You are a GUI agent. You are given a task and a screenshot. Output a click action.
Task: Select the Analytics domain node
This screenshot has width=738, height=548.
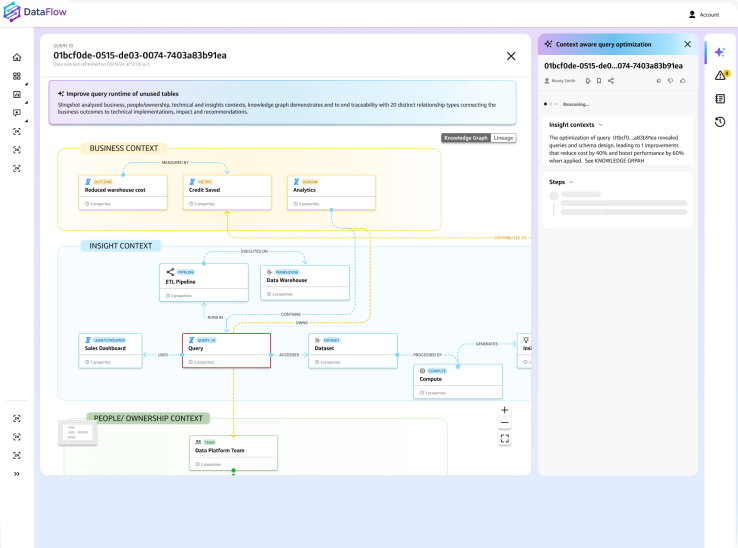point(331,193)
